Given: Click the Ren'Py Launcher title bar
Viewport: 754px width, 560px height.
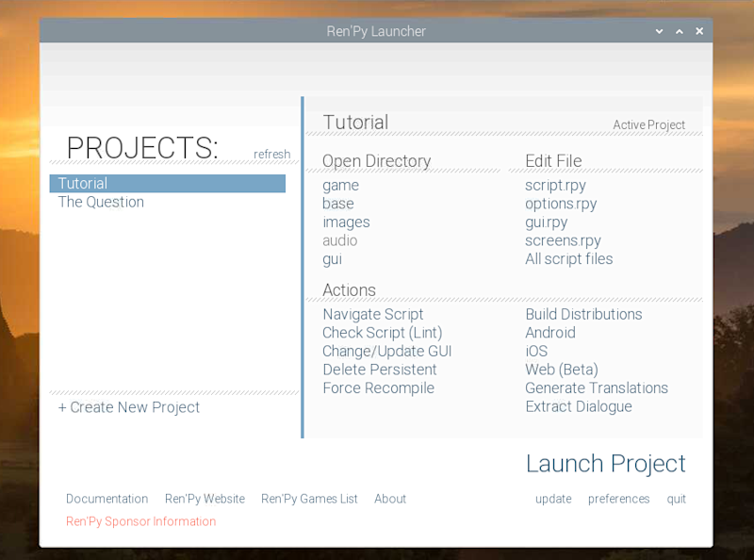Looking at the screenshot, I should tap(376, 31).
